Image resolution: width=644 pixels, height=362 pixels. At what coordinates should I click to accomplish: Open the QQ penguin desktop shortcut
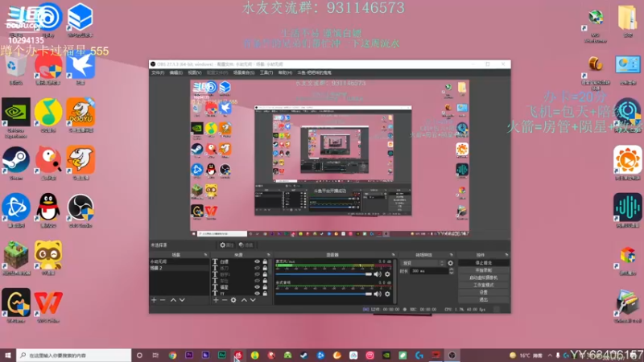(x=48, y=211)
